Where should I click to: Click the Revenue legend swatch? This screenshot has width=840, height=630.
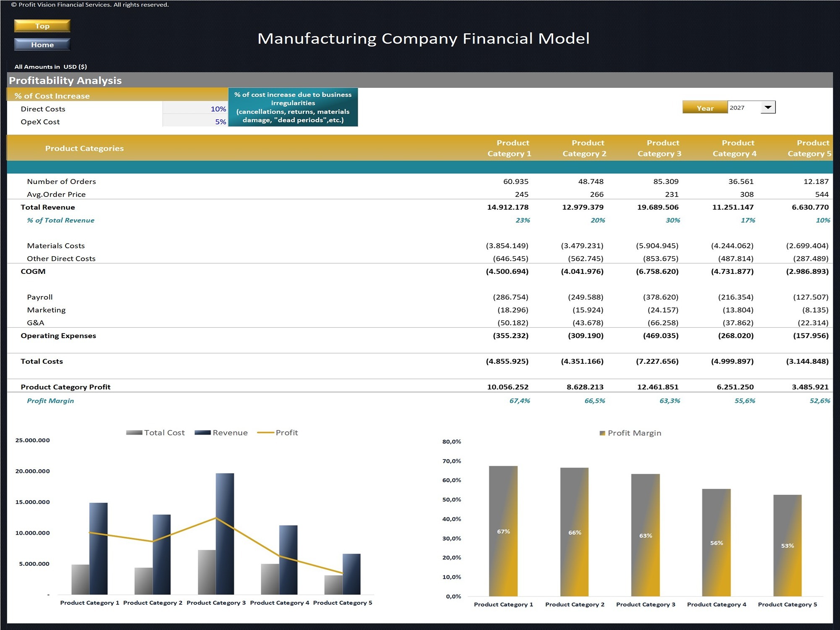pos(202,433)
